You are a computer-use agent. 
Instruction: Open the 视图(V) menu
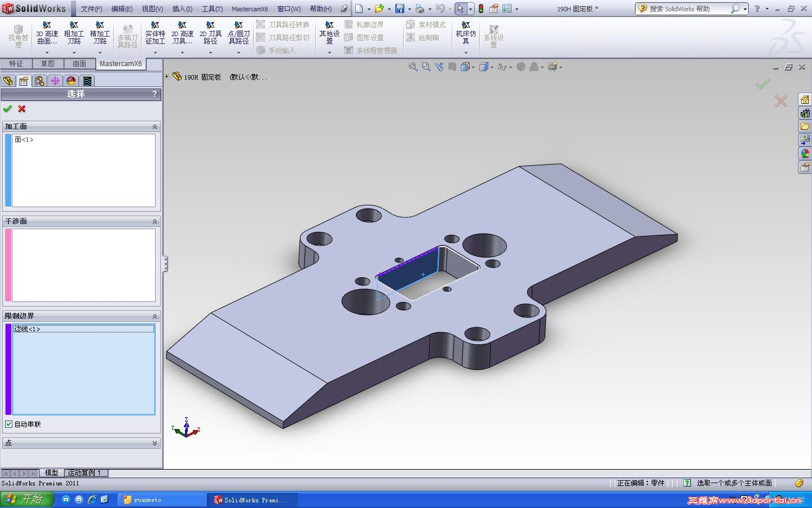coord(152,8)
